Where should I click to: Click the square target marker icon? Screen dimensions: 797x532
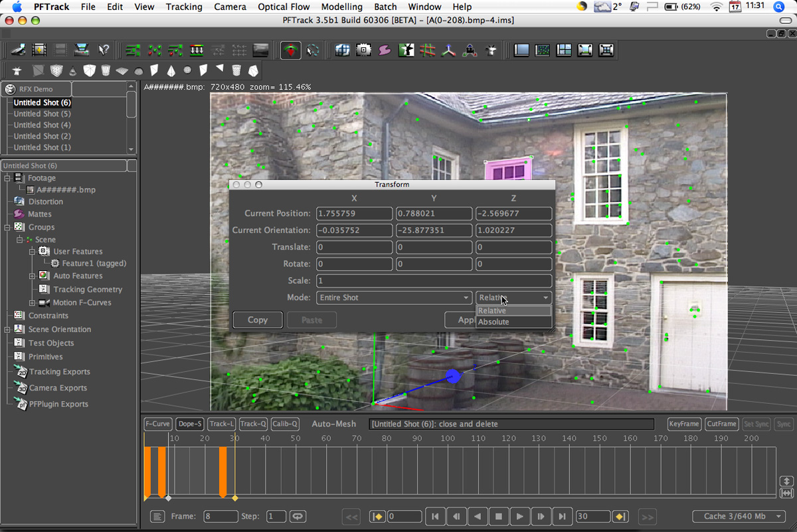363,50
